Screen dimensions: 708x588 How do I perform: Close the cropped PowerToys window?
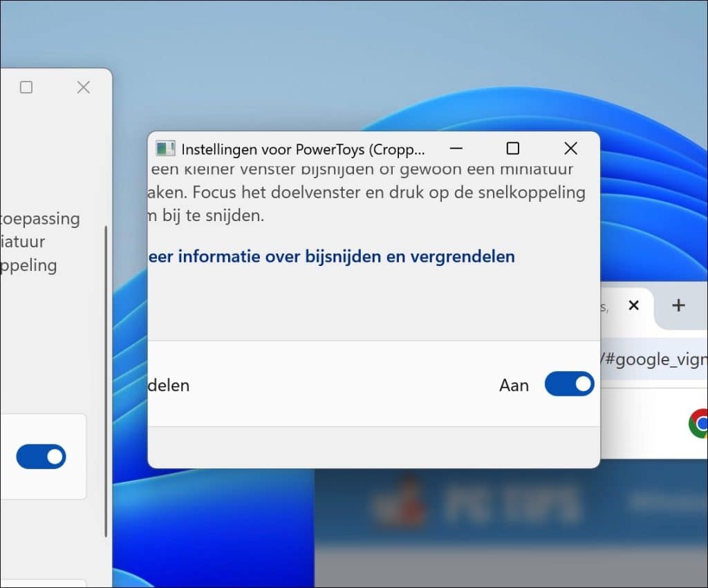click(x=570, y=149)
